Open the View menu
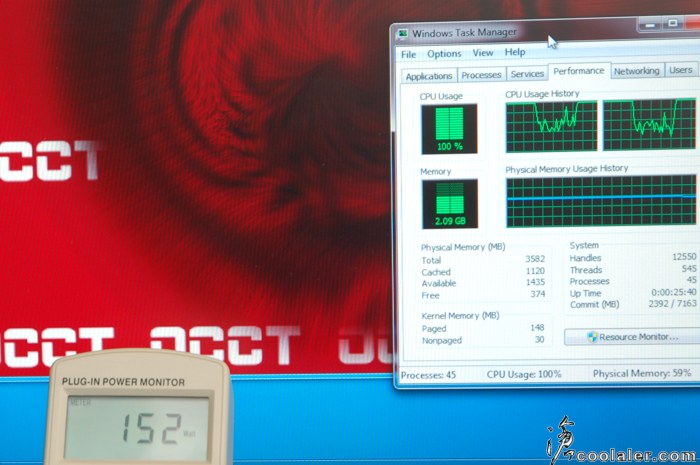700x465 pixels. 483,53
